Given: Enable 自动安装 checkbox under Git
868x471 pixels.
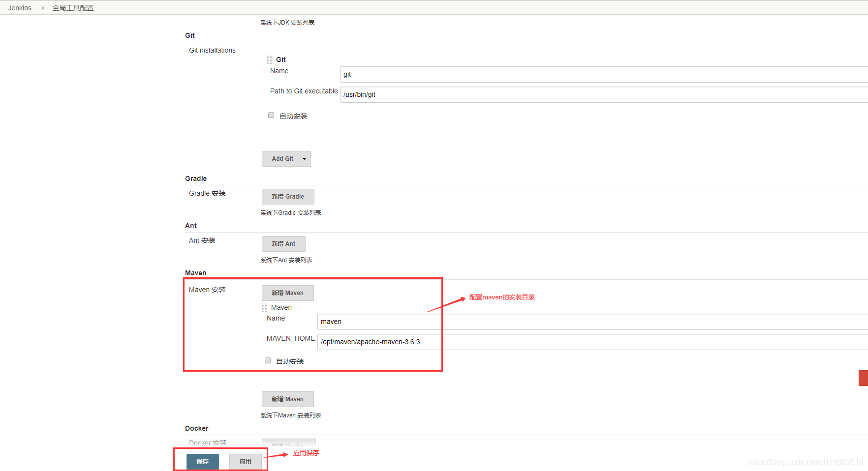Looking at the screenshot, I should click(x=271, y=115).
